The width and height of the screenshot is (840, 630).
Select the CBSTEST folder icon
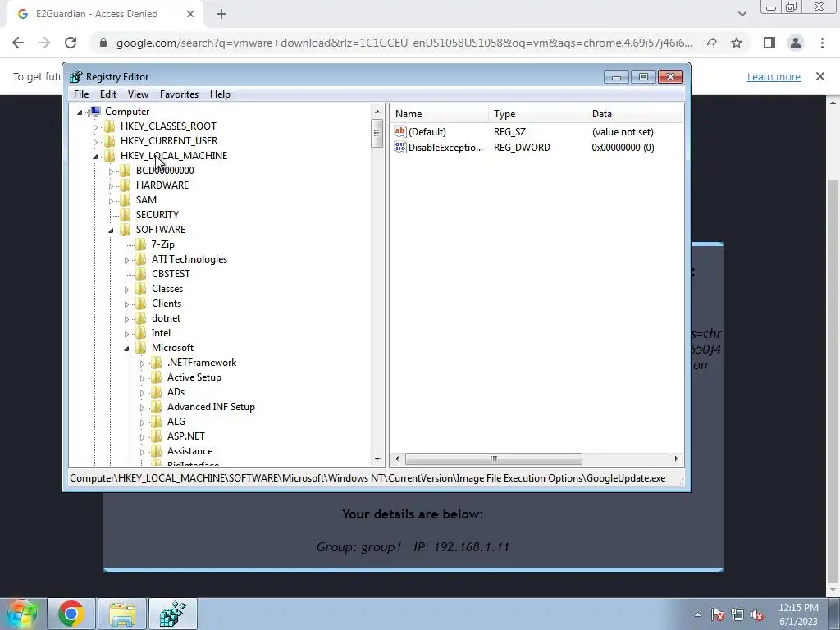(140, 274)
